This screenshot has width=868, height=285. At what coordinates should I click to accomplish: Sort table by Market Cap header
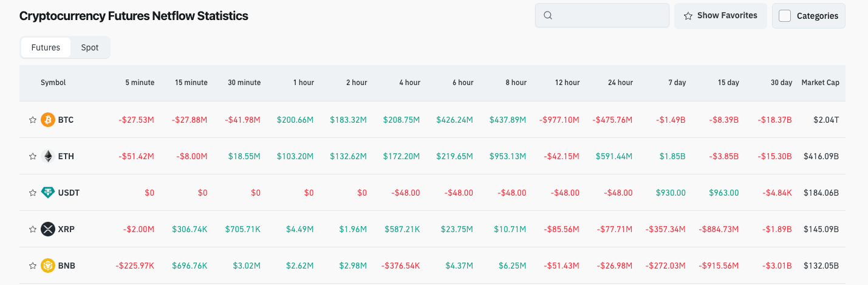820,83
